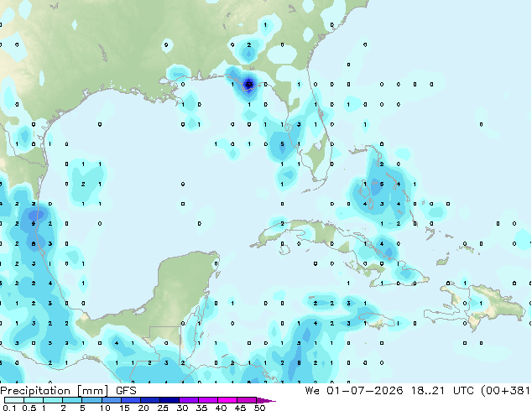The height and width of the screenshot is (411, 532).
Task: Click the date '01-07-2026' in the footer
Action: click(x=365, y=391)
